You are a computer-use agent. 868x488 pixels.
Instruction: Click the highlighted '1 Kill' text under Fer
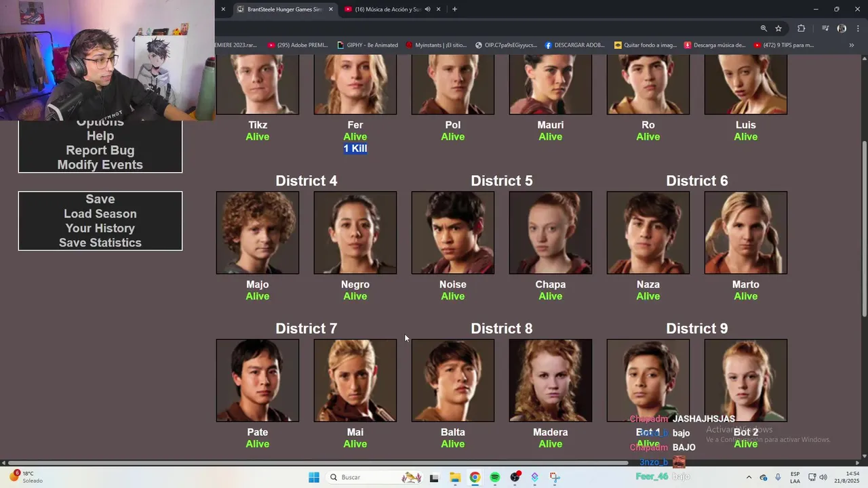coord(355,148)
